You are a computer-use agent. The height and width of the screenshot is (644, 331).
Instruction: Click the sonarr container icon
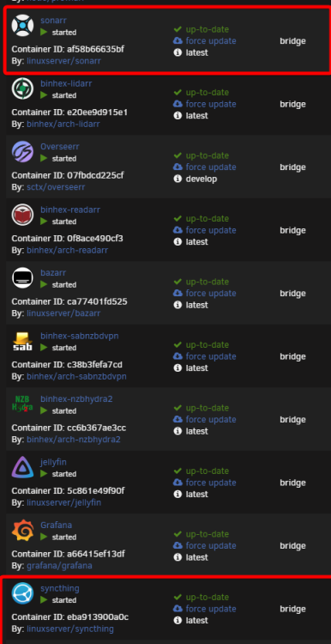coord(22,25)
